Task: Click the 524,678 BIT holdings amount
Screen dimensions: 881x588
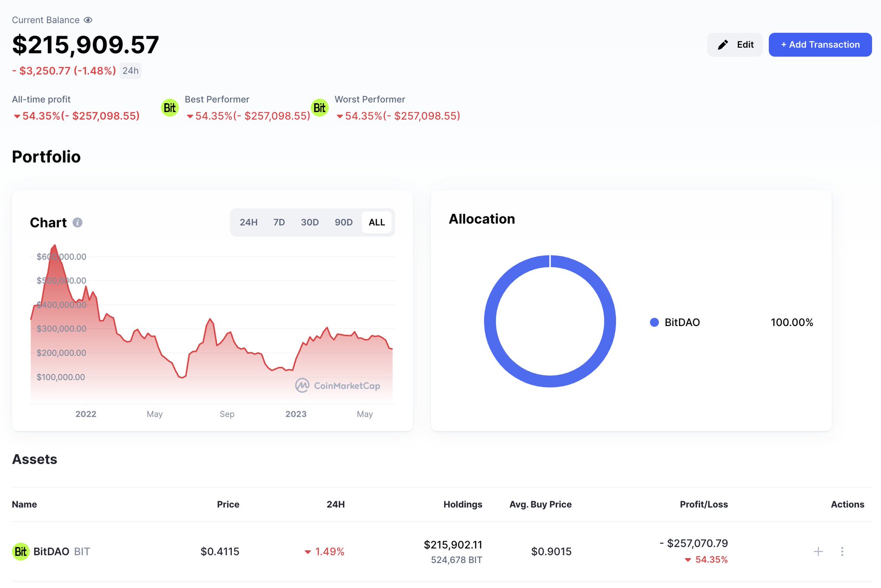Action: [456, 560]
